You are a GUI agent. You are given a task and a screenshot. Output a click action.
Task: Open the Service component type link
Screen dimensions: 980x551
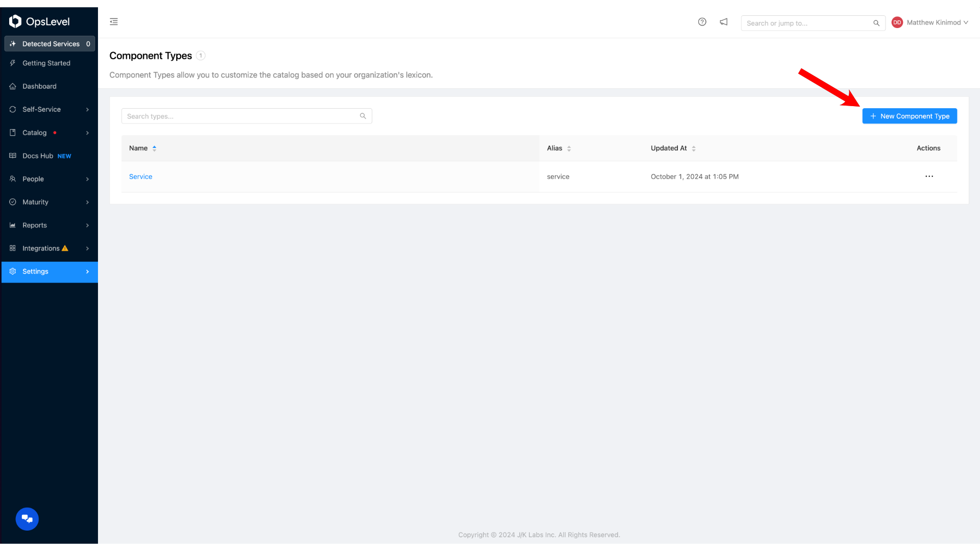140,176
